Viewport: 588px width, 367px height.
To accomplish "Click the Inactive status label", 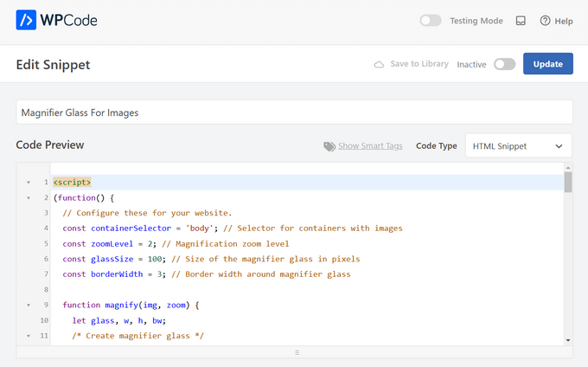I will point(471,65).
